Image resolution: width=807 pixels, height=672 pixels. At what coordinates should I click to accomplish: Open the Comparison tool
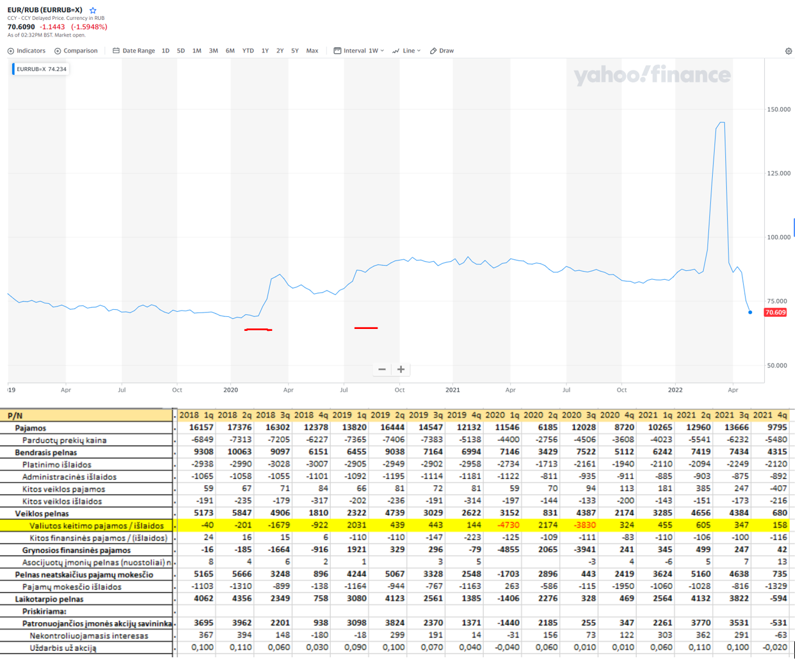point(76,51)
